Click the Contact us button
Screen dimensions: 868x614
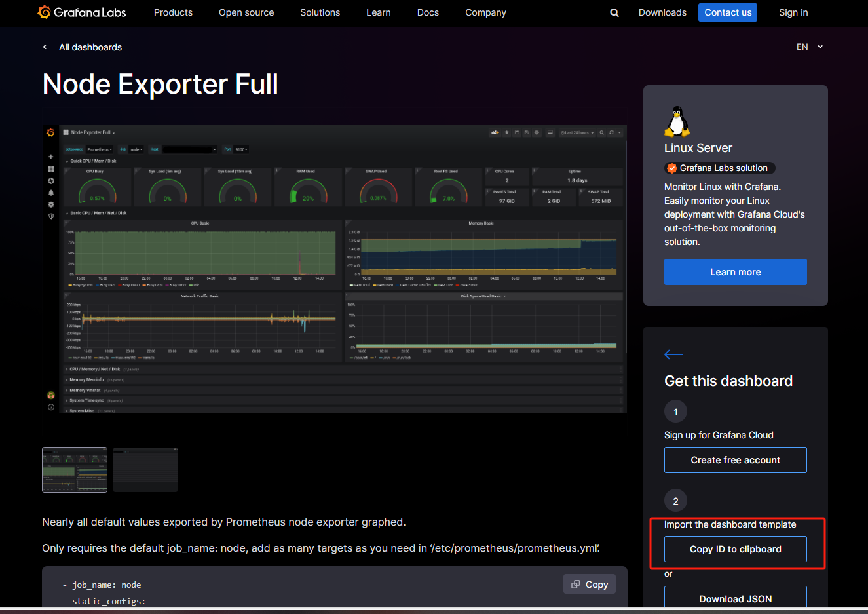coord(728,12)
